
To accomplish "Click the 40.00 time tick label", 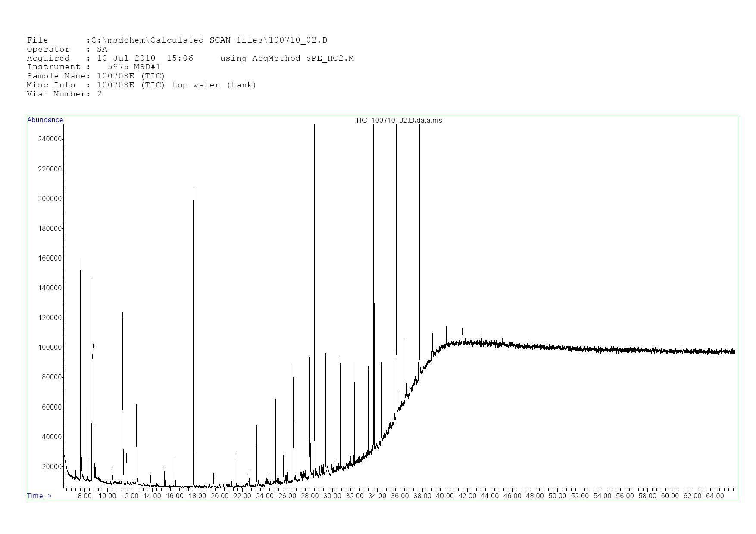I will point(444,496).
